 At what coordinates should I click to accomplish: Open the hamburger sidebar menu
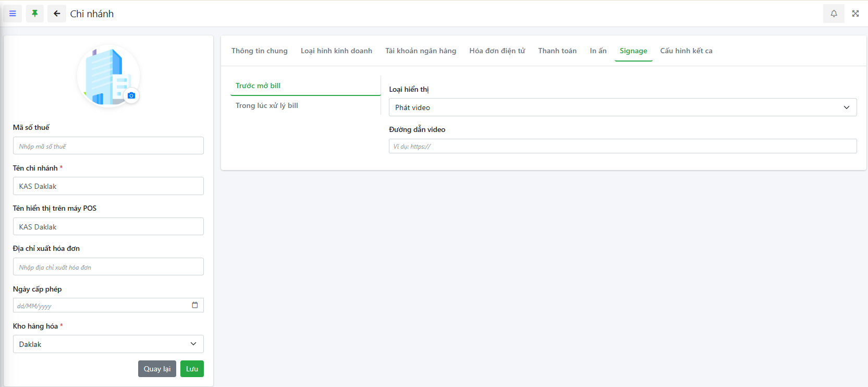point(13,14)
